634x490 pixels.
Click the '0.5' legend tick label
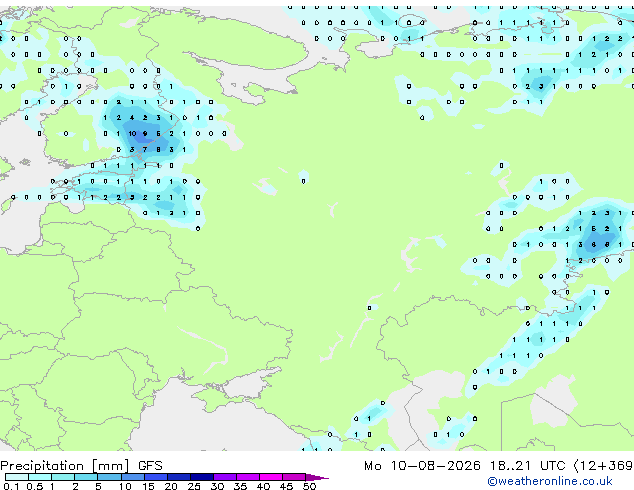click(34, 486)
